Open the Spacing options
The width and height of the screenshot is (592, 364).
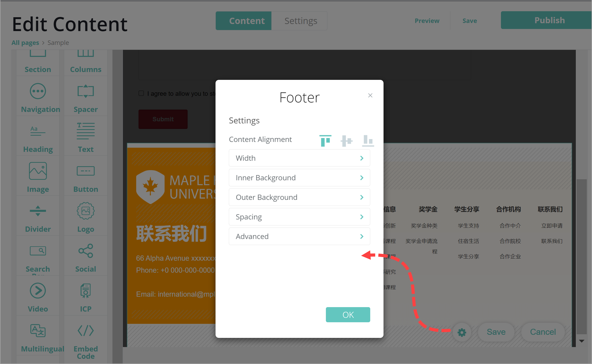(299, 217)
